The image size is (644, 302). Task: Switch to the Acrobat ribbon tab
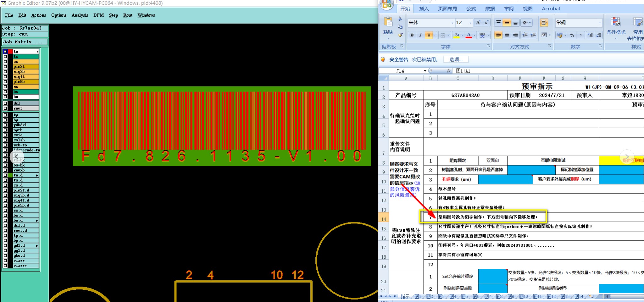point(551,9)
